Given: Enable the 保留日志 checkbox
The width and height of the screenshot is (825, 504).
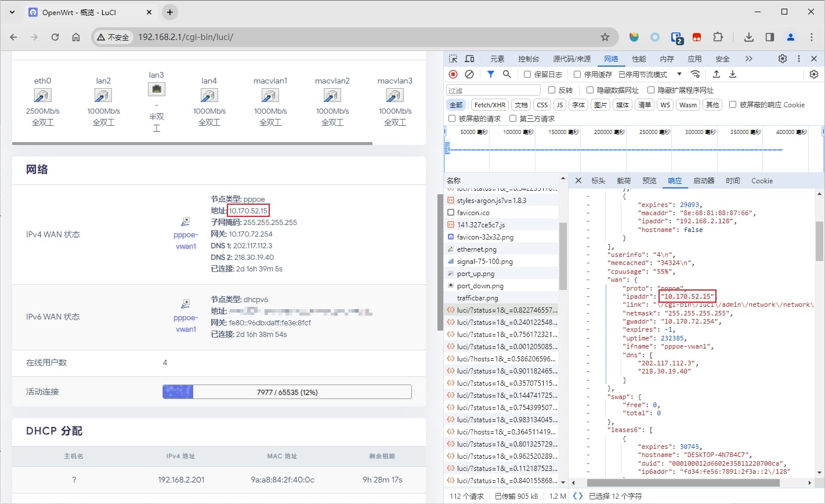Looking at the screenshot, I should point(527,74).
